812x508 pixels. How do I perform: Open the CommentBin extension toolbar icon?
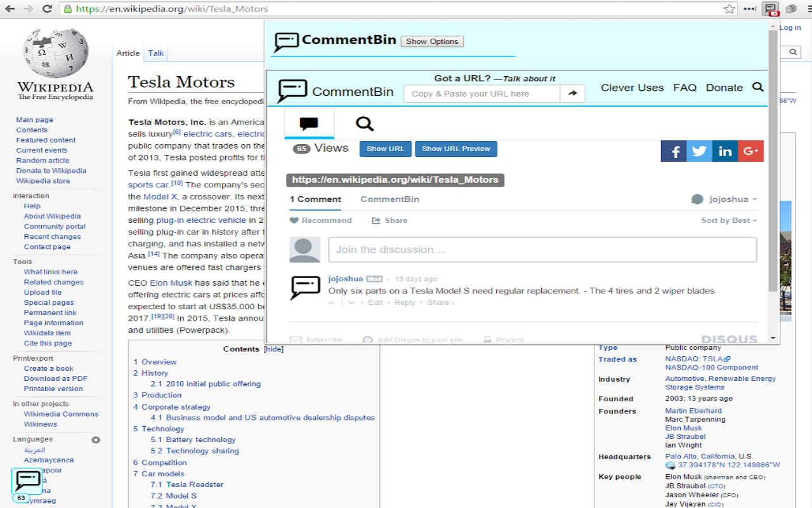tap(771, 9)
